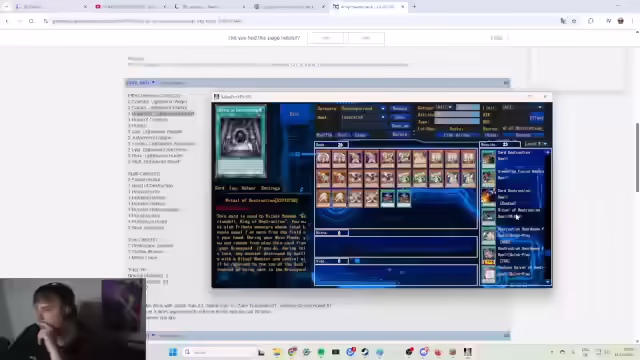Select the large card preview image

click(241, 141)
